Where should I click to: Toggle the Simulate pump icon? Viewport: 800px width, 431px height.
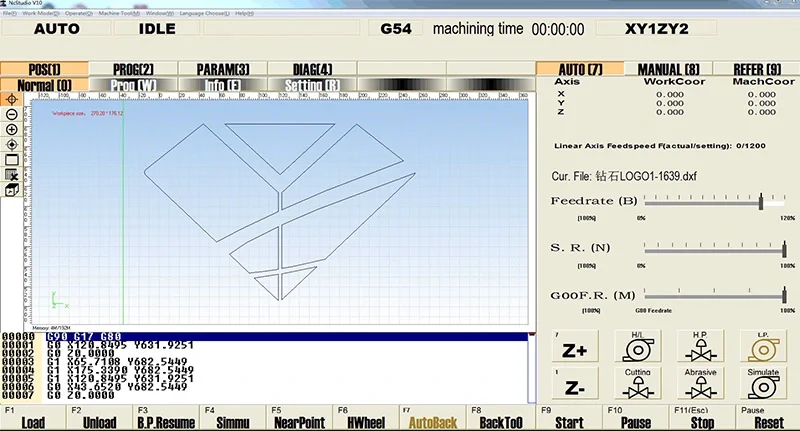coord(763,384)
